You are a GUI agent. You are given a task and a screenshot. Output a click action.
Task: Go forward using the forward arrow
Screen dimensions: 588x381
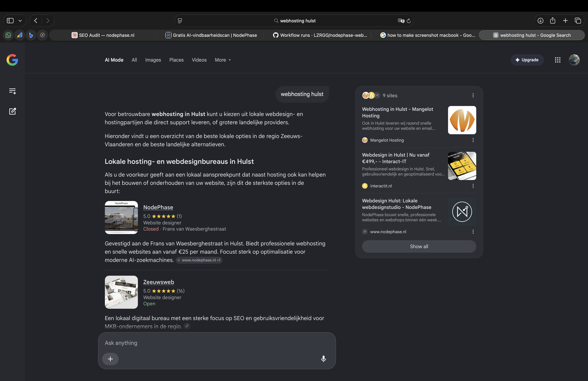pyautogui.click(x=48, y=20)
